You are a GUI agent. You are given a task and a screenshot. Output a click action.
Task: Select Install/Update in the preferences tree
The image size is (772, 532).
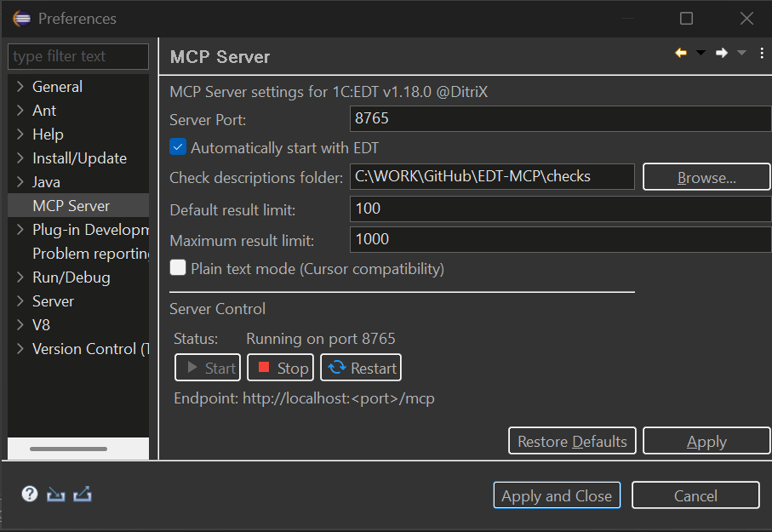point(79,157)
